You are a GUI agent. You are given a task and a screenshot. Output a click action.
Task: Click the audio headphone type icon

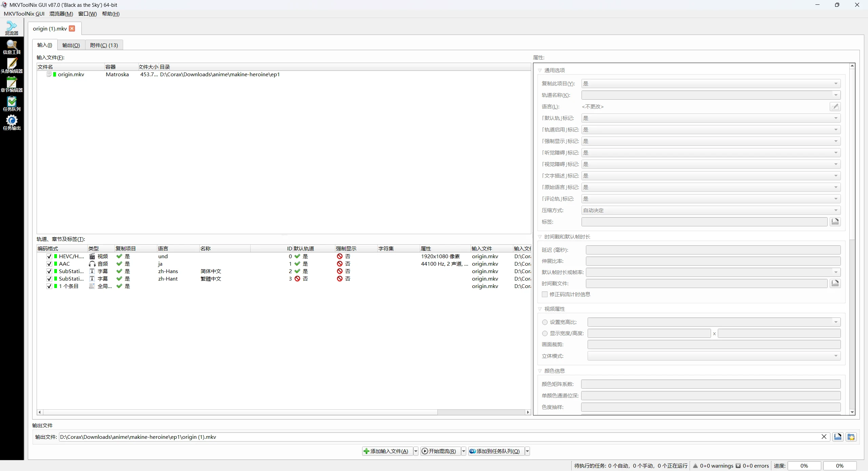click(92, 264)
